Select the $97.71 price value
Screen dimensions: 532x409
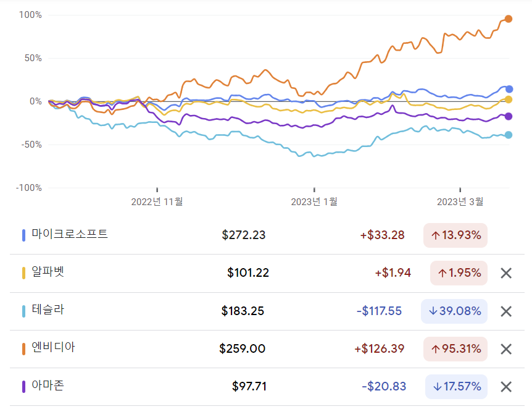249,386
